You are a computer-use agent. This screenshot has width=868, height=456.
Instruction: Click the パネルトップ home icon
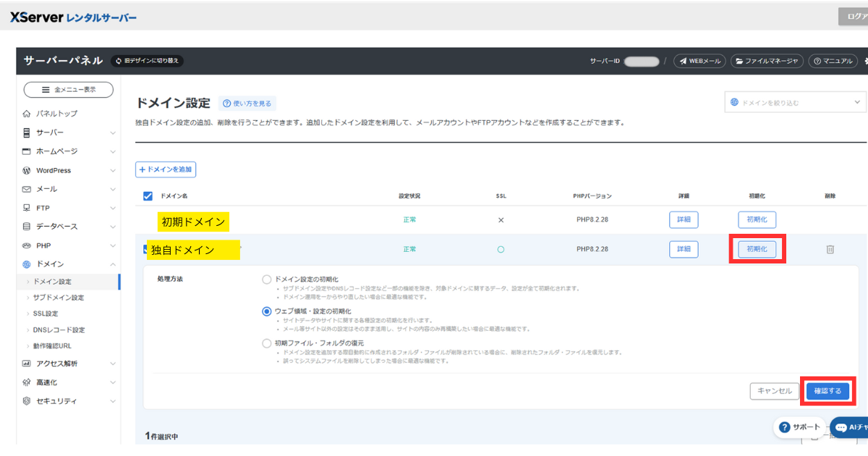[x=27, y=114]
